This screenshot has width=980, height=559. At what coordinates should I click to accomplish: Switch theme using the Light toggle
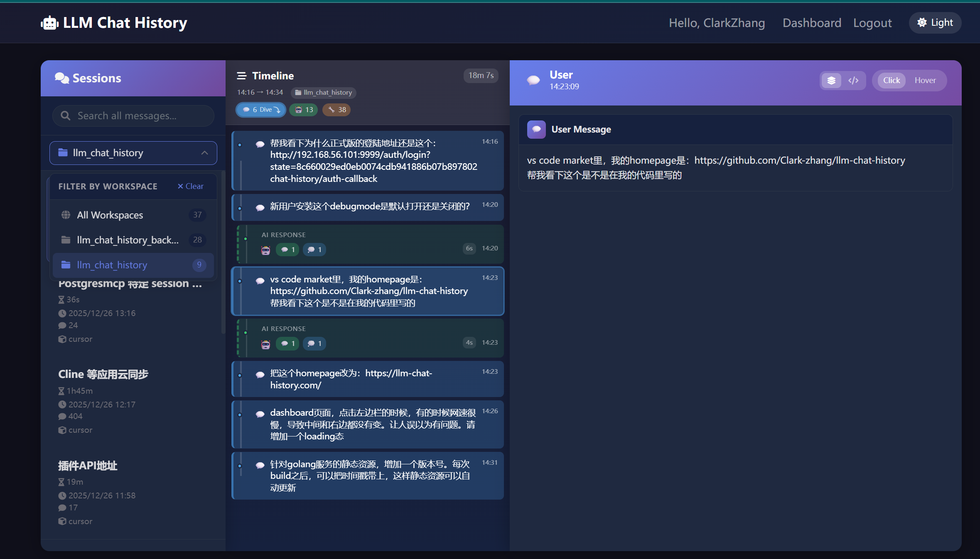pos(935,23)
